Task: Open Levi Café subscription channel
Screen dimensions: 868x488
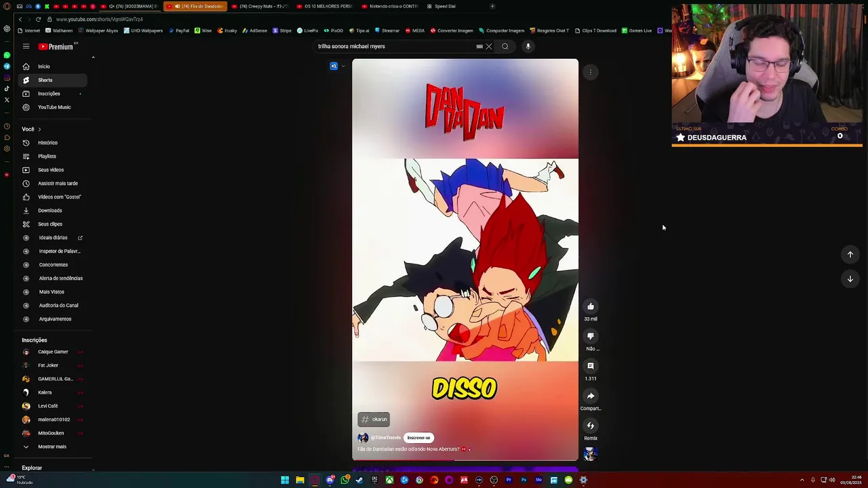Action: 53,406
